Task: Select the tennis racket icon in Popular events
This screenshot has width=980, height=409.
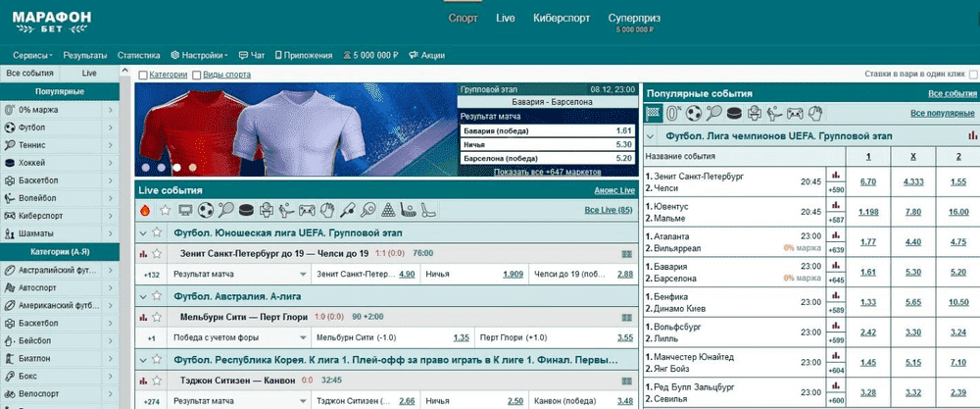Action: (x=714, y=113)
